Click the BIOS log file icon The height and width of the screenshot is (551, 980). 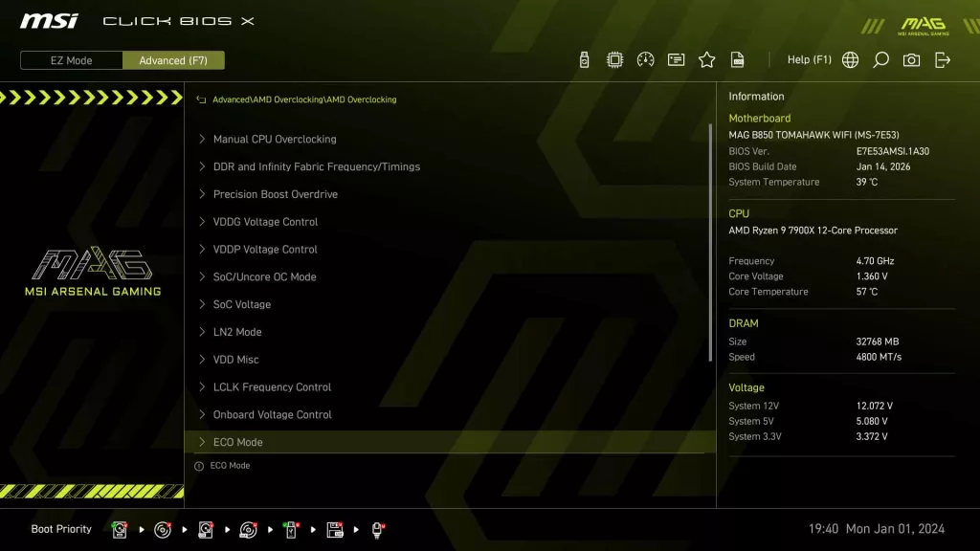pos(737,59)
